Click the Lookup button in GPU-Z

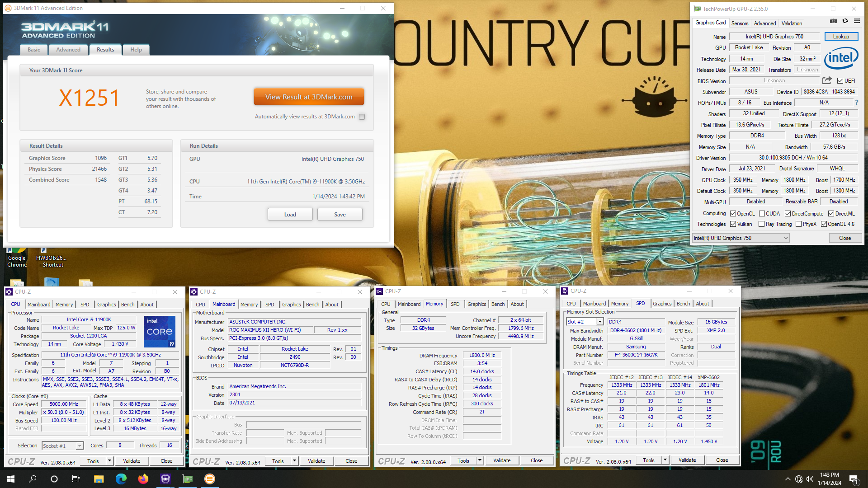tap(841, 37)
